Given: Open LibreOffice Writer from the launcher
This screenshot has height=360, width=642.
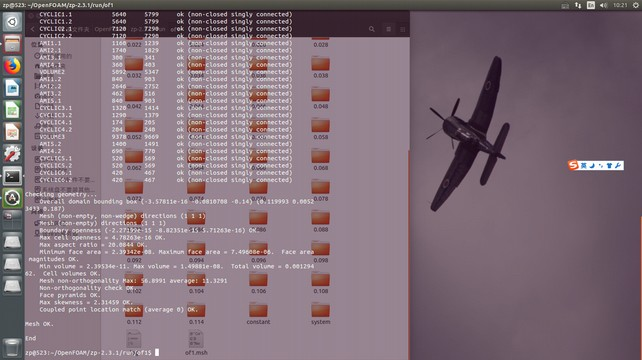Looking at the screenshot, I should point(12,88).
